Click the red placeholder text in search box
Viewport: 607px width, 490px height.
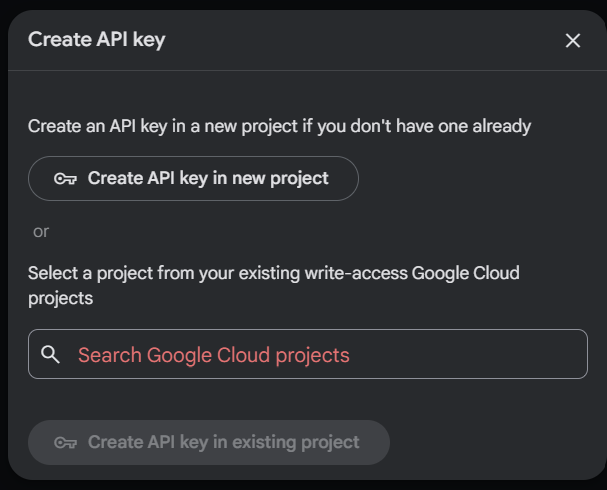coord(213,355)
